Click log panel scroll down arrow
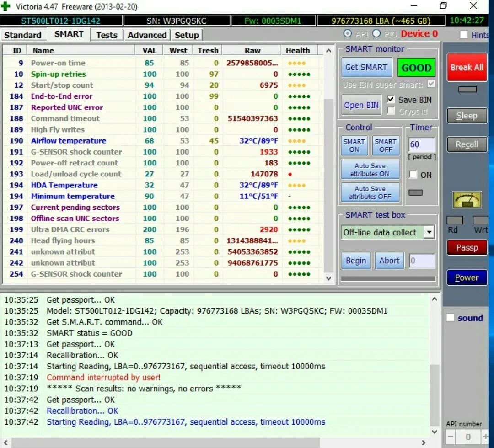 pyautogui.click(x=435, y=432)
